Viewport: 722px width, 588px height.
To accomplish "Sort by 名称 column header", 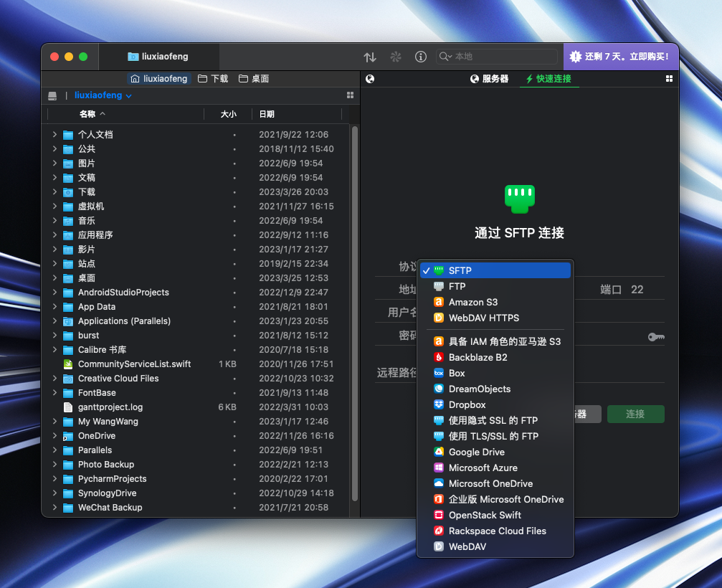I will point(92,114).
